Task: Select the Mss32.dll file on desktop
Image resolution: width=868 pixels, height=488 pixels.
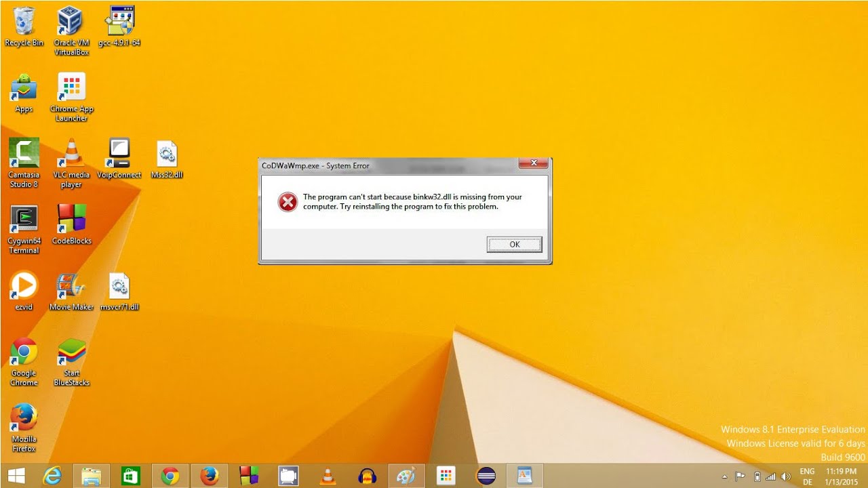Action: (x=167, y=159)
